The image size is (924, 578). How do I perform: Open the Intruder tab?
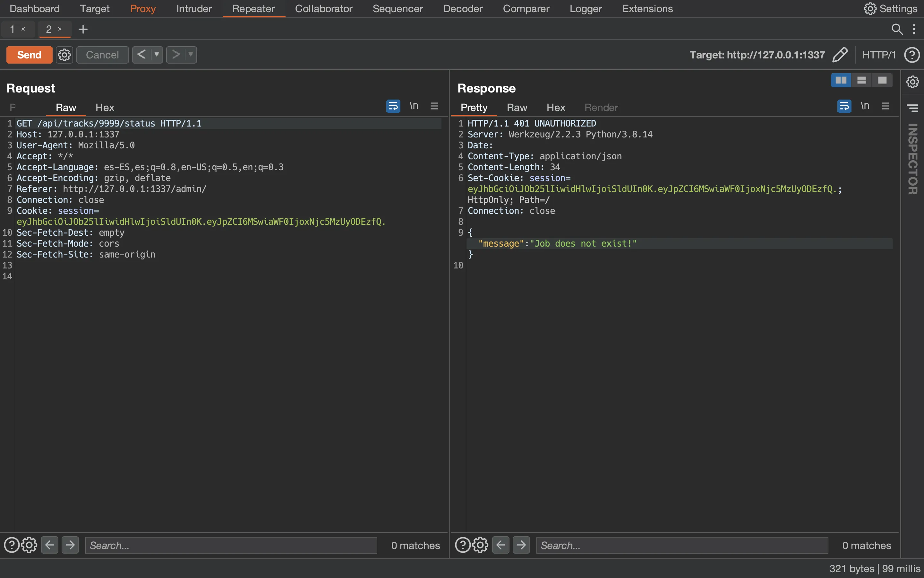tap(194, 8)
